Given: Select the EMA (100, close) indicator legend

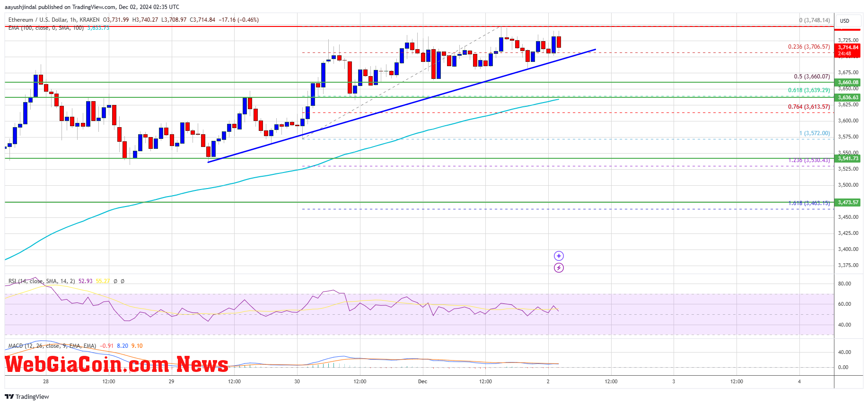Looking at the screenshot, I should click(x=46, y=28).
